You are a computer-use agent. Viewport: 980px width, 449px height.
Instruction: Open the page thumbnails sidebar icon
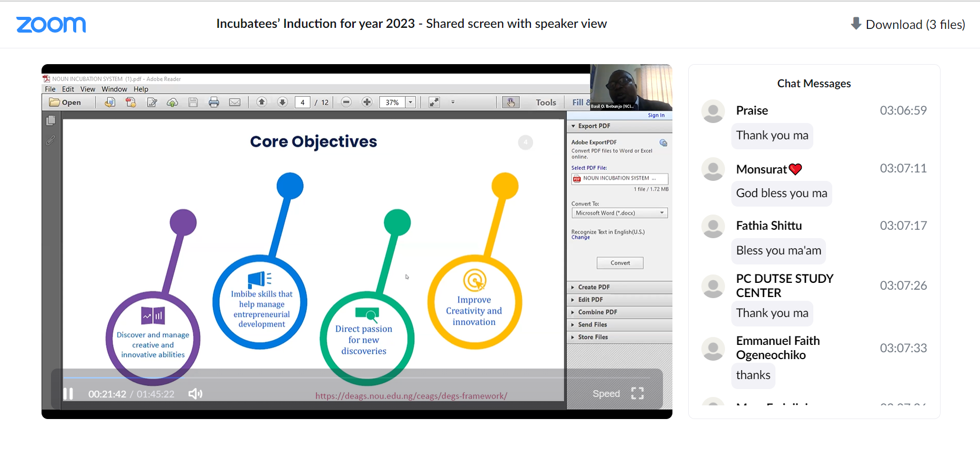point(51,121)
